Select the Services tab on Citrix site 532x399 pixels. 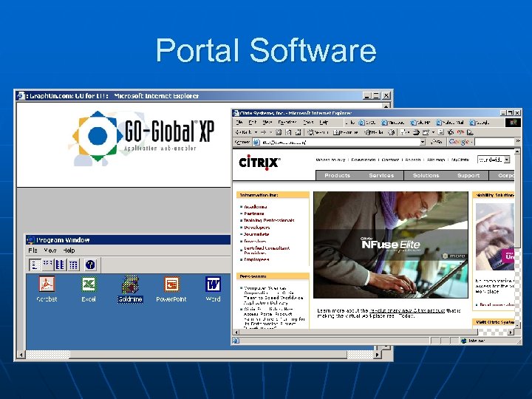click(381, 175)
